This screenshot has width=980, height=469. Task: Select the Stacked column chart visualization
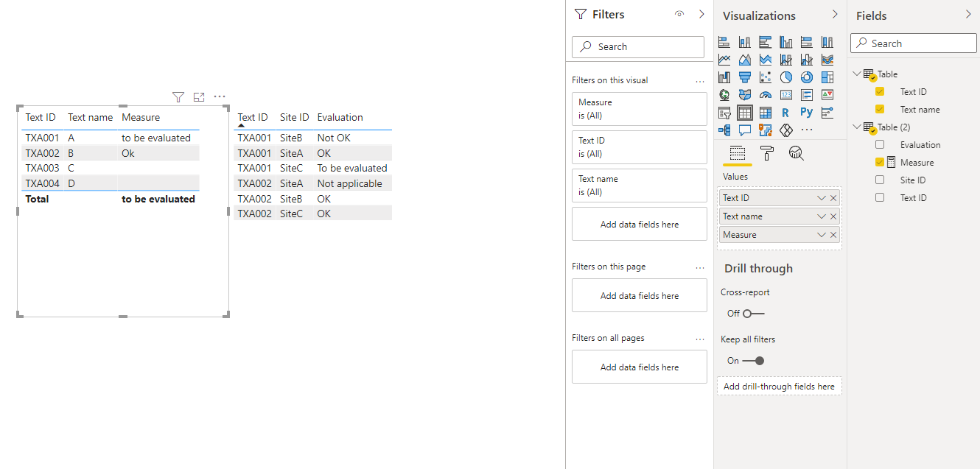(745, 42)
